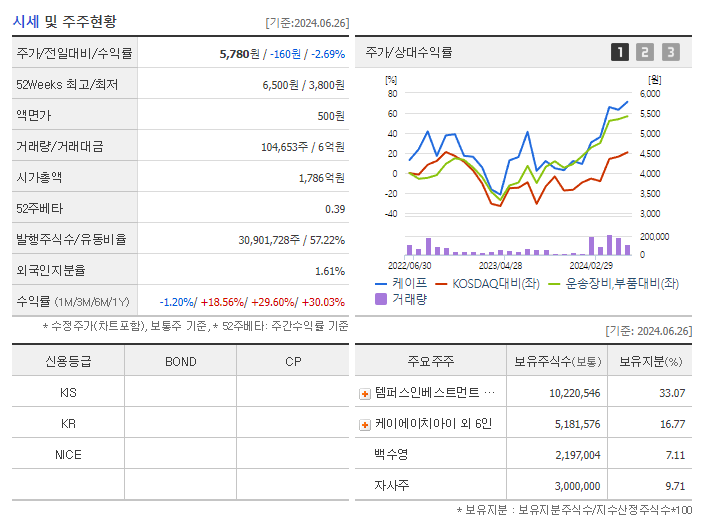Image resolution: width=702 pixels, height=525 pixels.
Task: Click the 보유주식수(보통) column header
Action: (557, 362)
